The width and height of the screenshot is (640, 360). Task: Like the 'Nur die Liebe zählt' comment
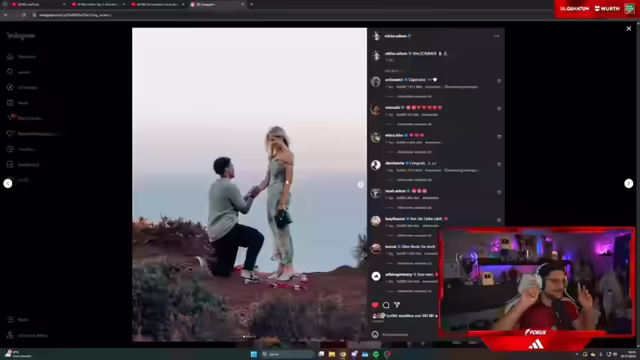tap(499, 220)
